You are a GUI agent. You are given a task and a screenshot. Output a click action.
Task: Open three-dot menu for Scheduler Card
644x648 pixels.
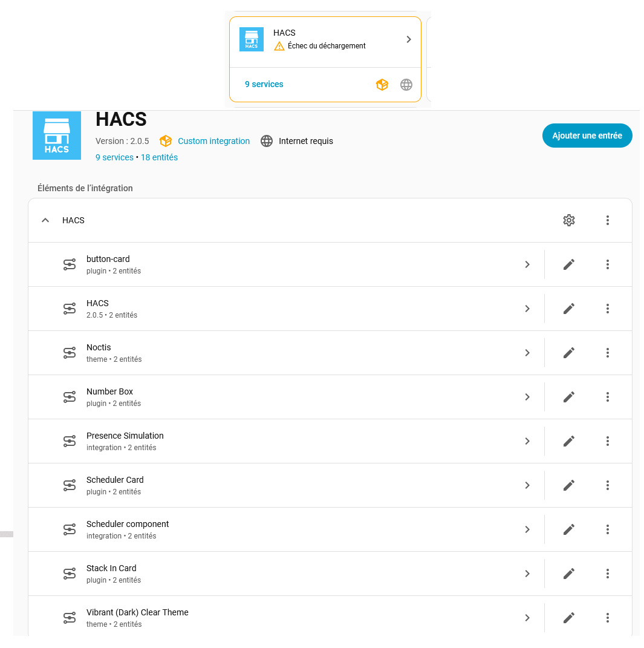(607, 485)
